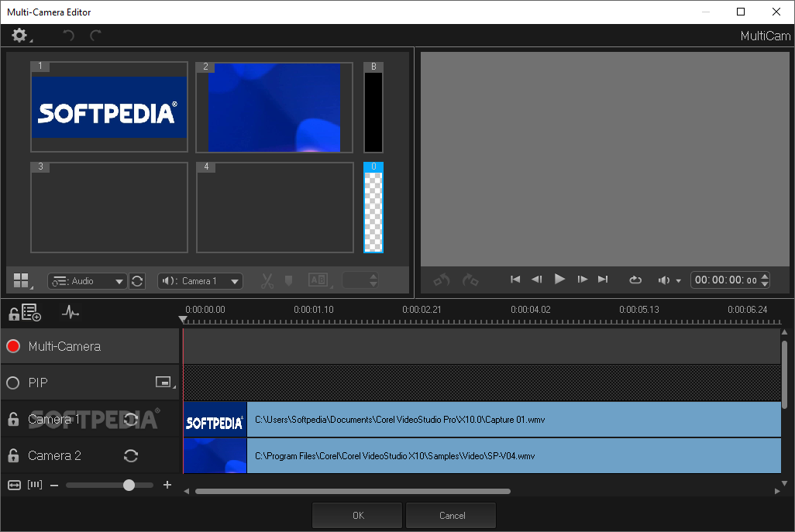Toggle the audio waveform view icon
The height and width of the screenshot is (532, 795).
point(71,312)
